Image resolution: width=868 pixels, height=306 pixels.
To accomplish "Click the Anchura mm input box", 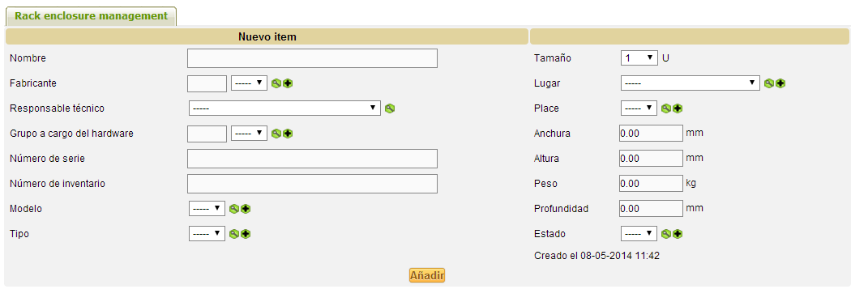I will tap(651, 134).
